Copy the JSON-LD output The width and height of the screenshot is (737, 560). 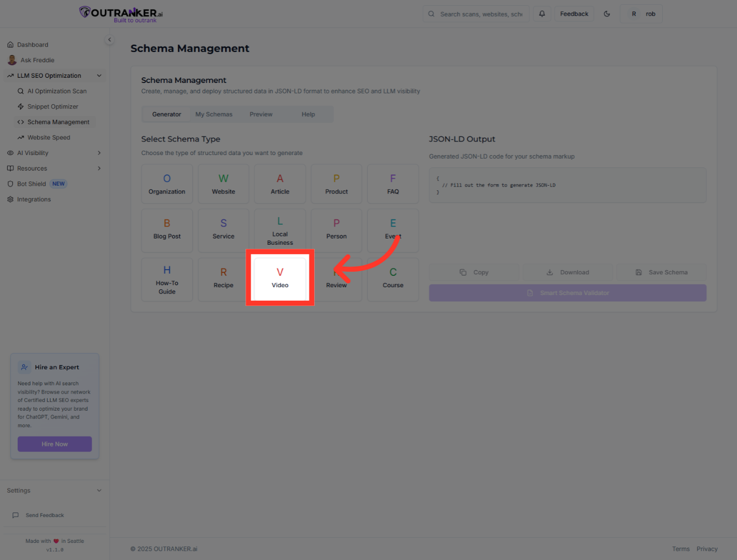click(x=474, y=272)
